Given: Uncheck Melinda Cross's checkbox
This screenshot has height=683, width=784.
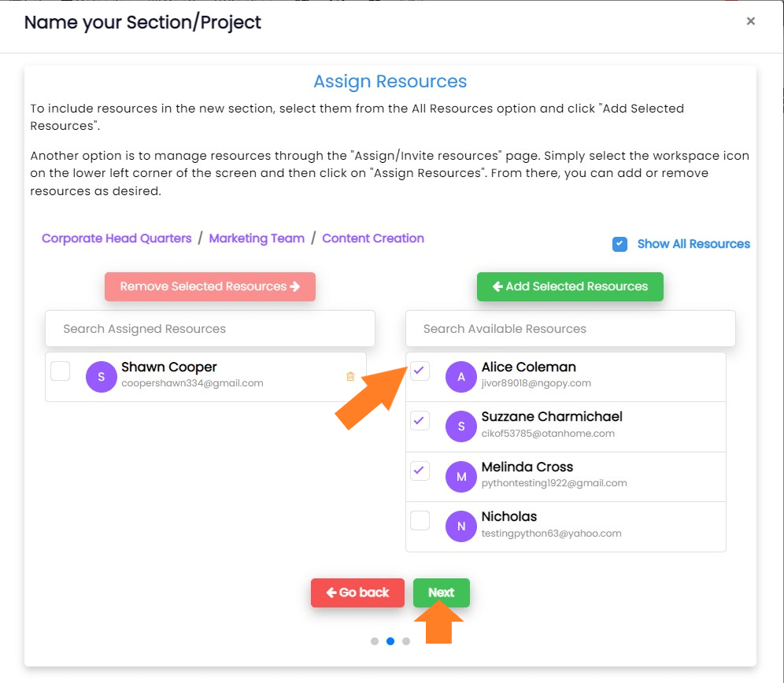Looking at the screenshot, I should pos(420,471).
